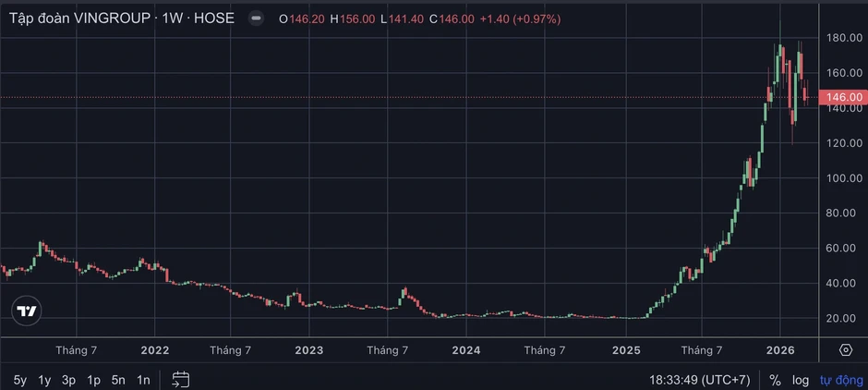
Task: Click the low value L141.40
Action: click(402, 18)
